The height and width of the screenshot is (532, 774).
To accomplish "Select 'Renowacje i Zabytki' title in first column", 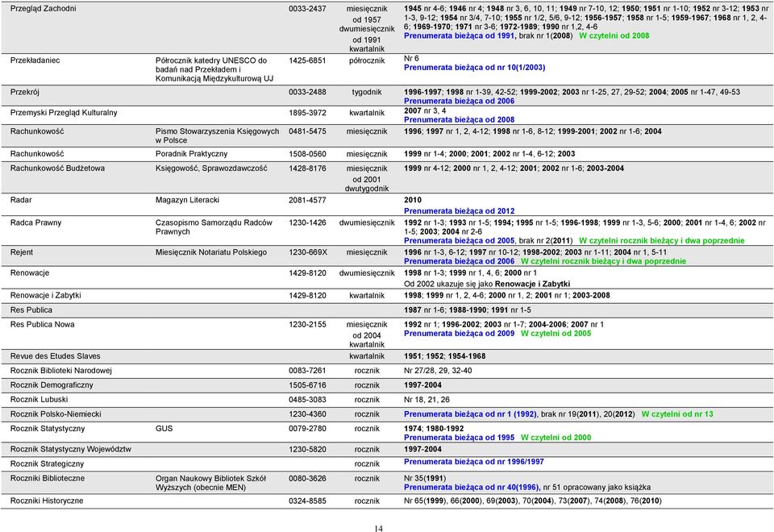I will tap(45, 296).
